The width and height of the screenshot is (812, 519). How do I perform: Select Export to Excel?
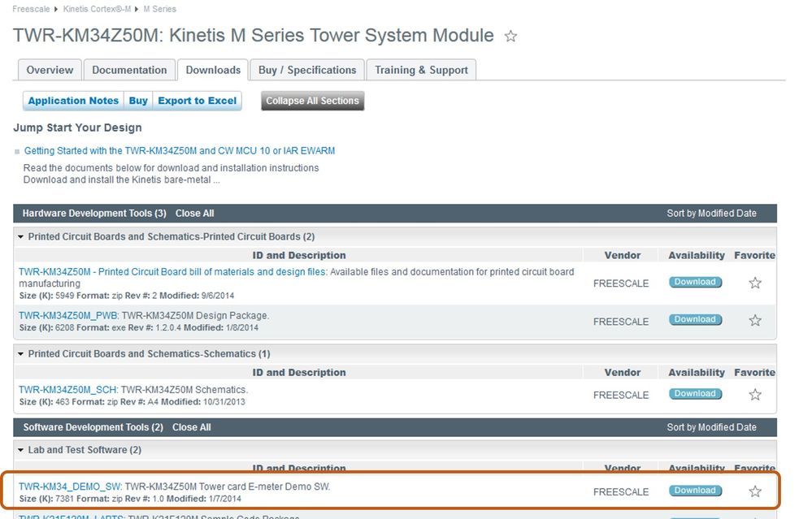tap(197, 101)
